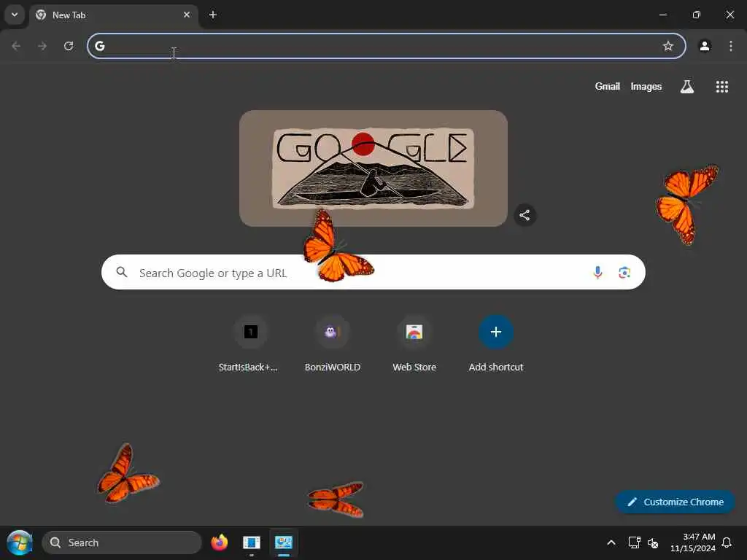Click the back navigation arrow

[x=16, y=46]
